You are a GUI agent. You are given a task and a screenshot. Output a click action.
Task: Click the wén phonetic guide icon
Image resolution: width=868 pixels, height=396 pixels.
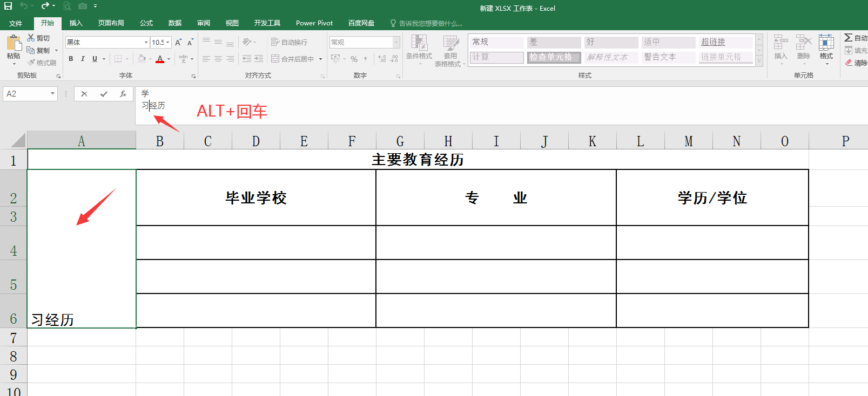(x=184, y=58)
